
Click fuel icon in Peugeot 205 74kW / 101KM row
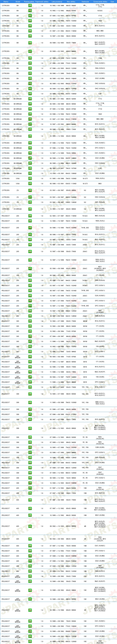[x=30, y=290]
